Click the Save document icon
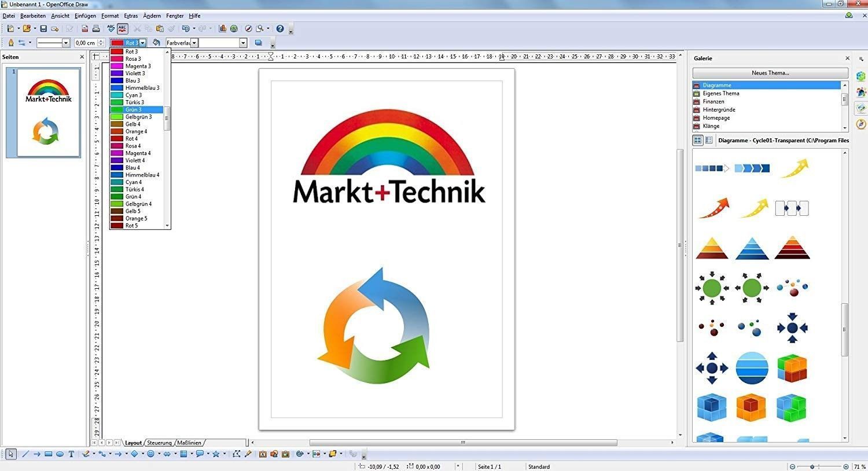This screenshot has height=471, width=868. point(43,28)
